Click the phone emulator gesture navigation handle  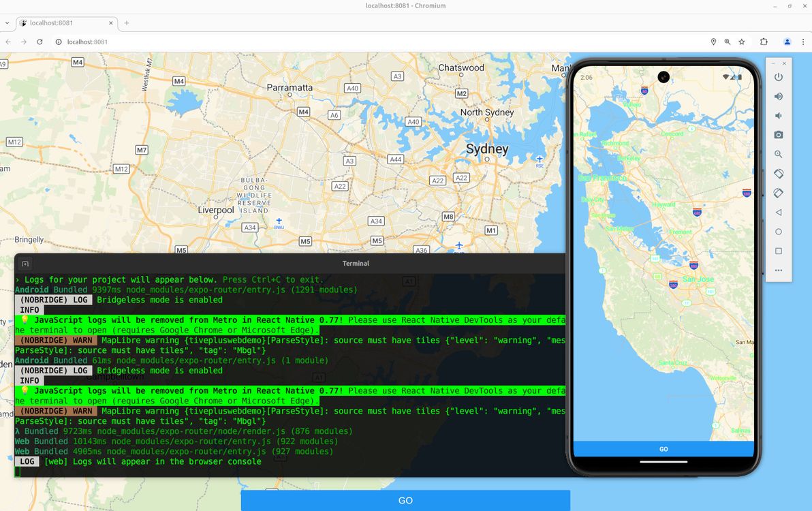(x=663, y=462)
